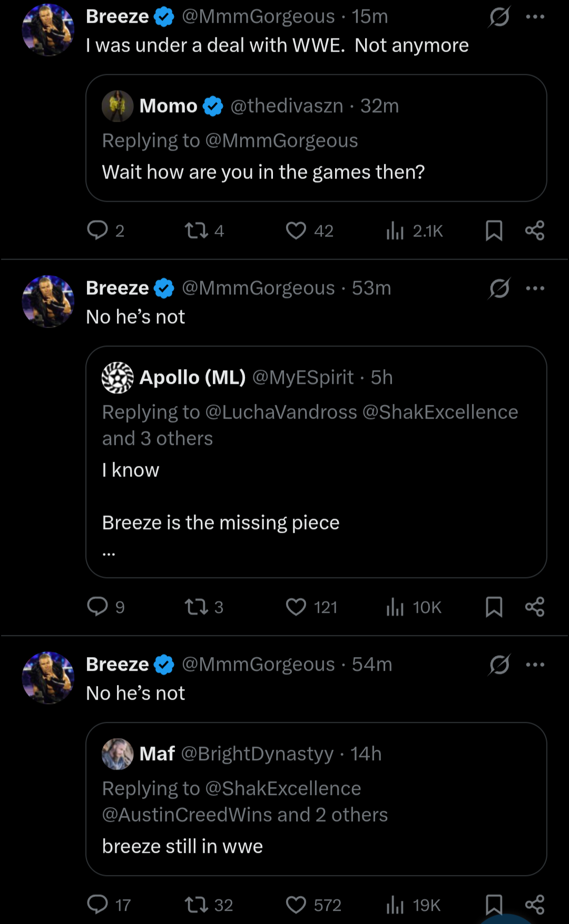Viewport: 569px width, 924px height.
Task: Open Grok icon on the 15m tweet
Action: tap(499, 17)
